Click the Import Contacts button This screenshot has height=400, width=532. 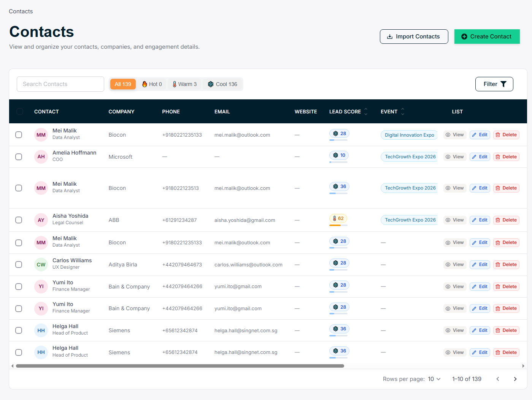click(x=414, y=37)
